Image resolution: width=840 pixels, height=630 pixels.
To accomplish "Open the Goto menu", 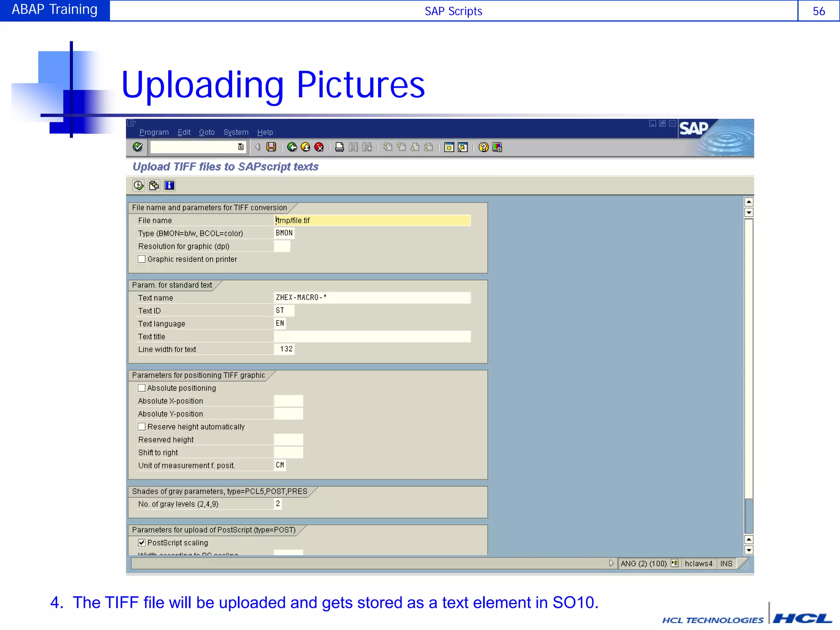I will [207, 132].
